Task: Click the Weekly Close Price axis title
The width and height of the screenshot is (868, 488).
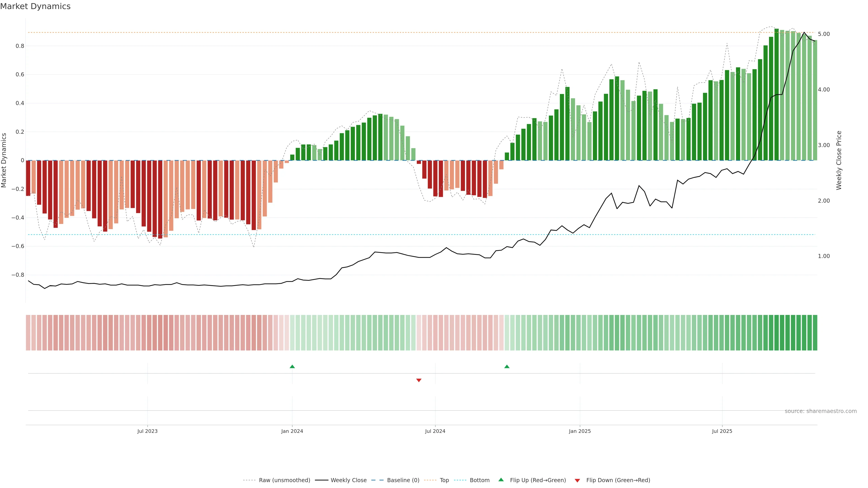Action: click(x=839, y=160)
